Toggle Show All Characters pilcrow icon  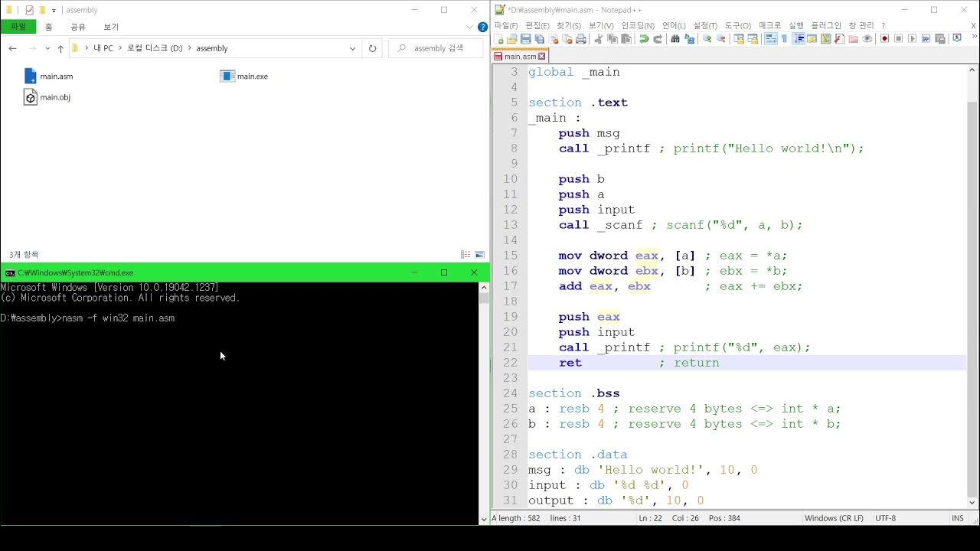[x=784, y=38]
